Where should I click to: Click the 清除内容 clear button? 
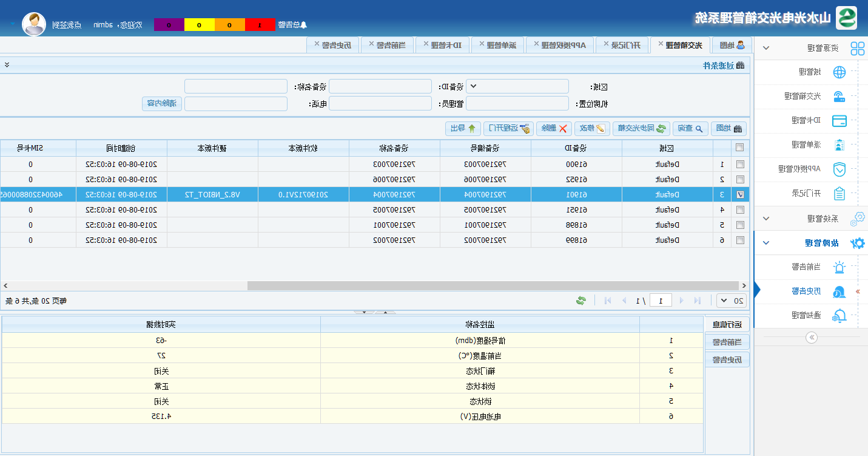pyautogui.click(x=161, y=103)
